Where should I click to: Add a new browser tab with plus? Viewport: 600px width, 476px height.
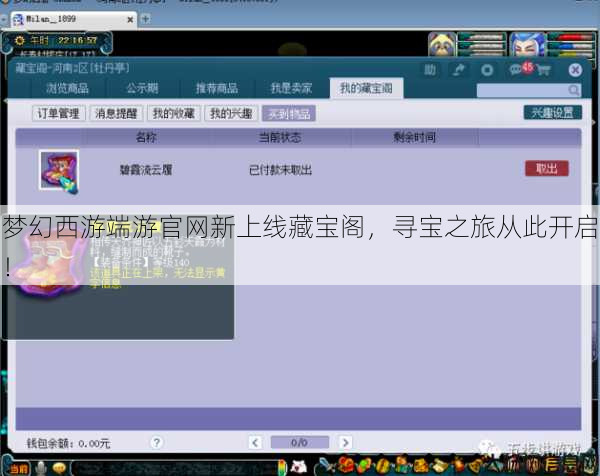tap(146, 19)
